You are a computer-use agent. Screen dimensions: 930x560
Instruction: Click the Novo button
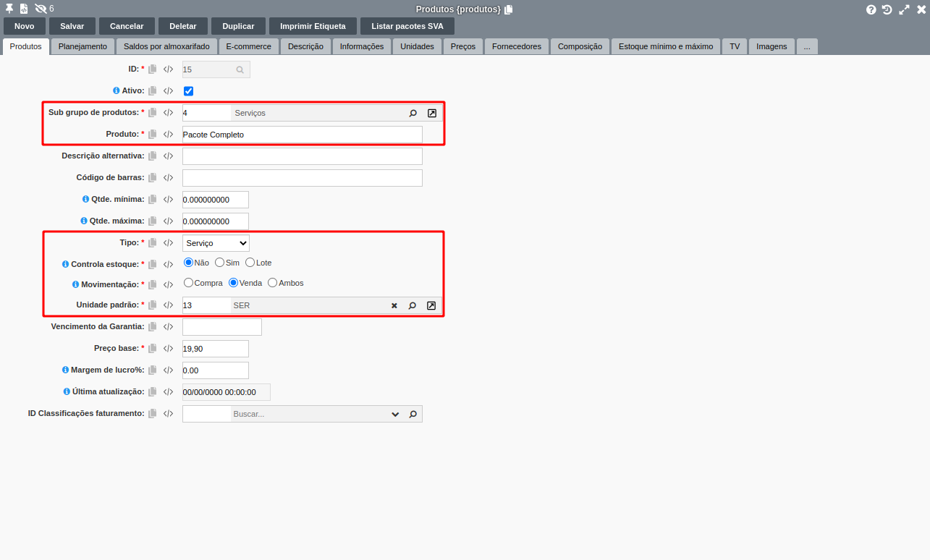point(25,26)
